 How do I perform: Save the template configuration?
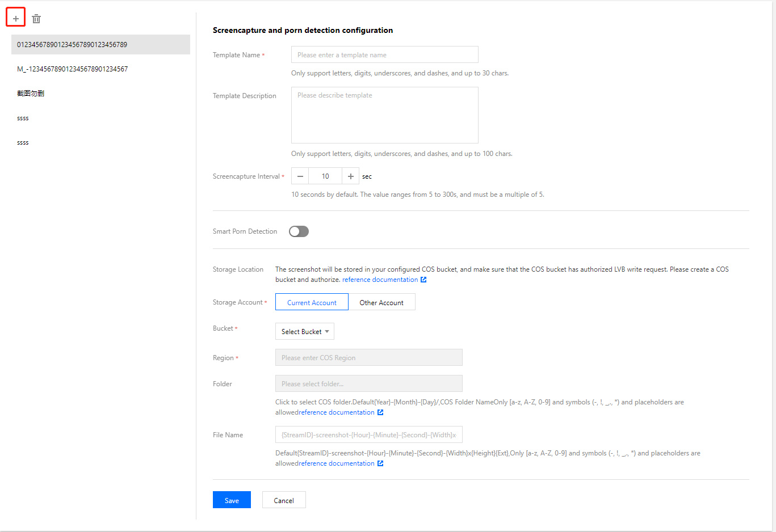(x=232, y=500)
